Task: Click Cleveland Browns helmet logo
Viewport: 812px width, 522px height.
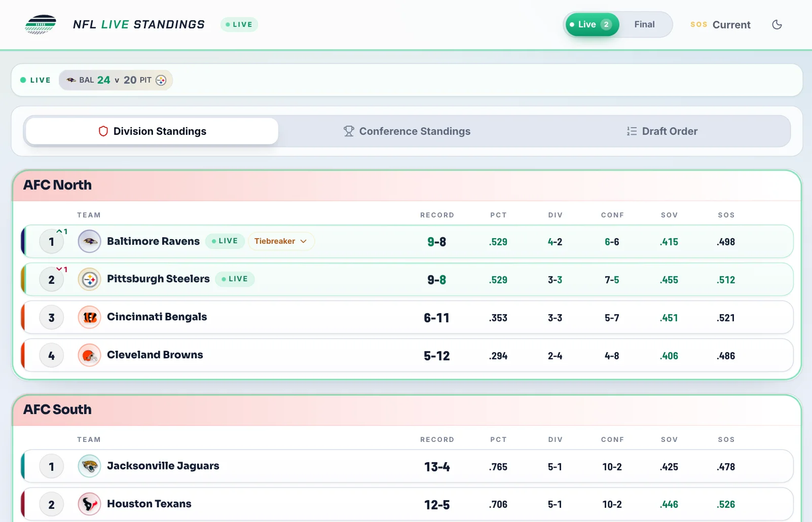Action: (x=90, y=355)
